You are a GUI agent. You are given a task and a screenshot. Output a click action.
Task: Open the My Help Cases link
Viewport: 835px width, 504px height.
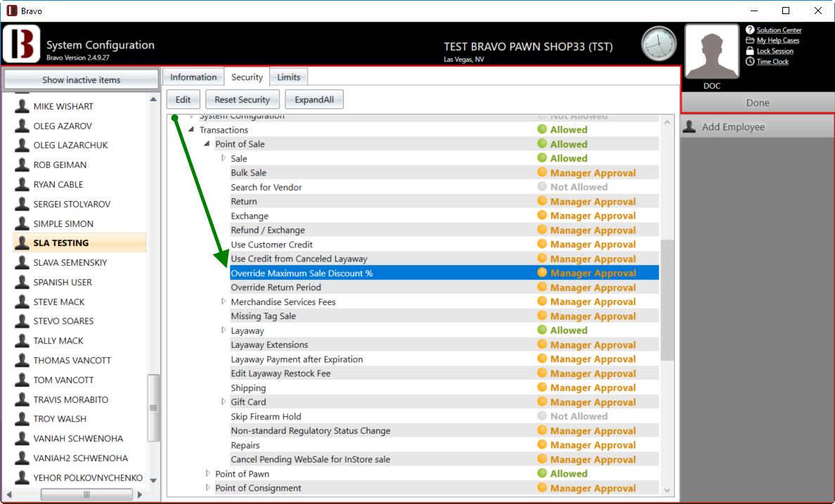(778, 41)
